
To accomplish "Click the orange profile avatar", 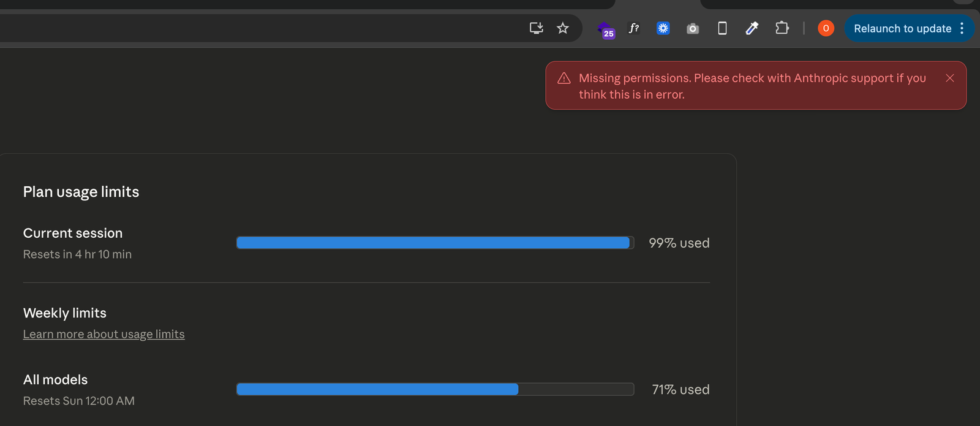I will (826, 28).
